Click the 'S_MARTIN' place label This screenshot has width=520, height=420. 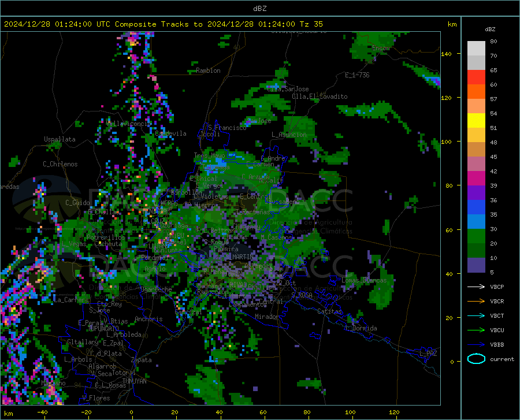point(239,257)
